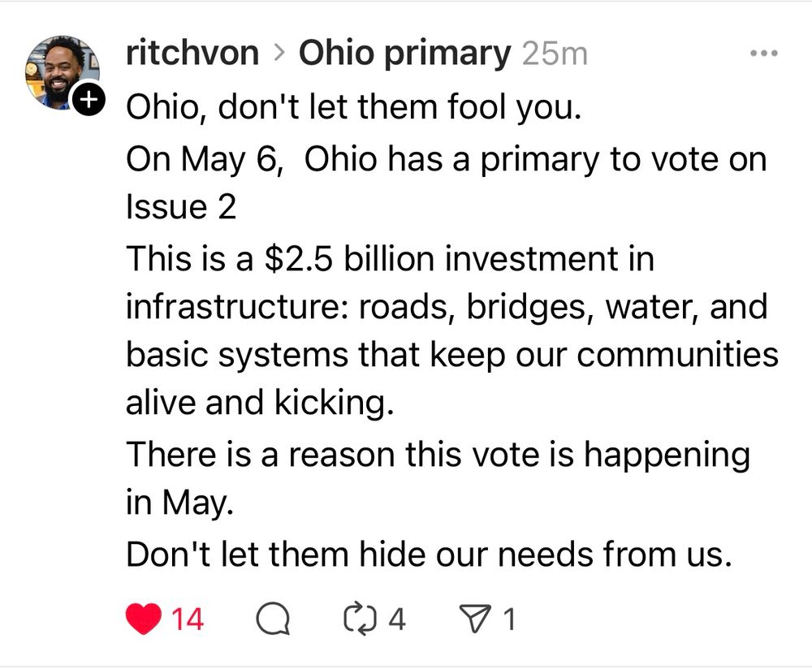Viewport: 812px width, 669px height.
Task: Click the "$2.5 billion investment" line
Action: 390,259
